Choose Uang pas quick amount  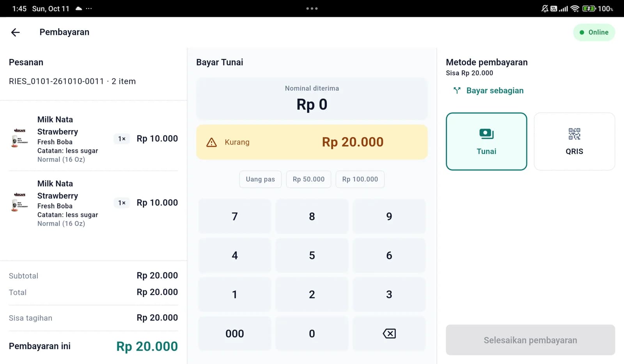261,179
